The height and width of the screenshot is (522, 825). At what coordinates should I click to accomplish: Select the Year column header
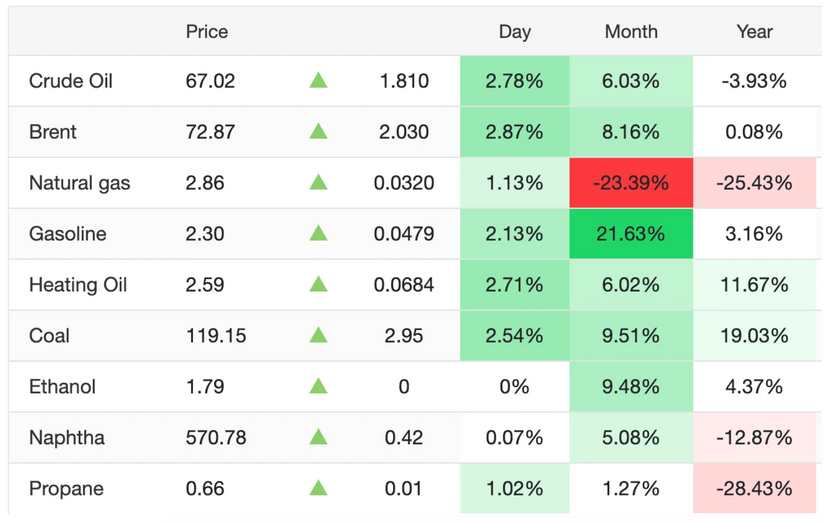(754, 32)
